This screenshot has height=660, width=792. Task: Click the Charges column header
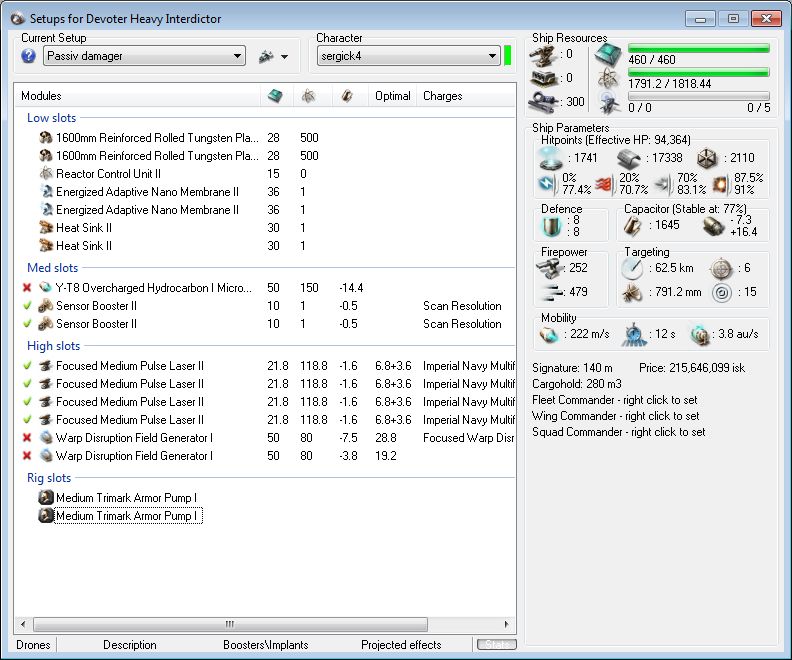pyautogui.click(x=442, y=96)
